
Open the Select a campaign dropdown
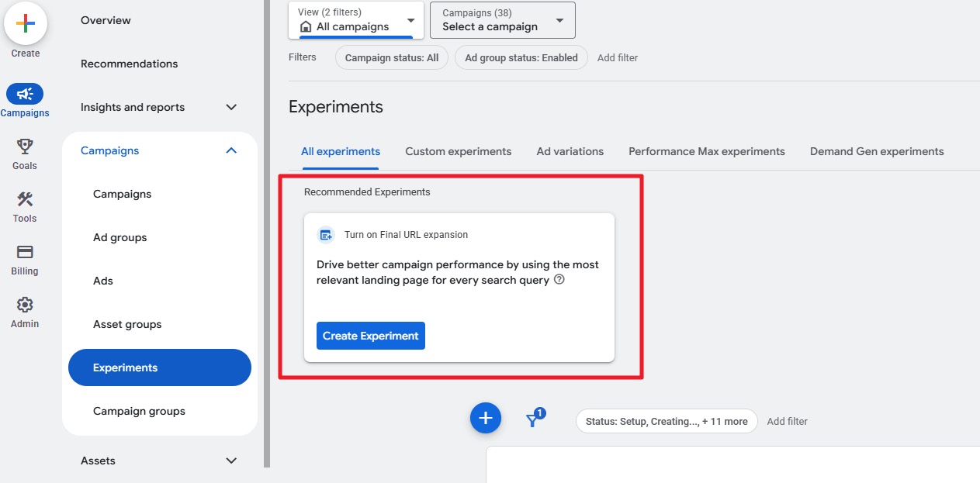coord(502,20)
